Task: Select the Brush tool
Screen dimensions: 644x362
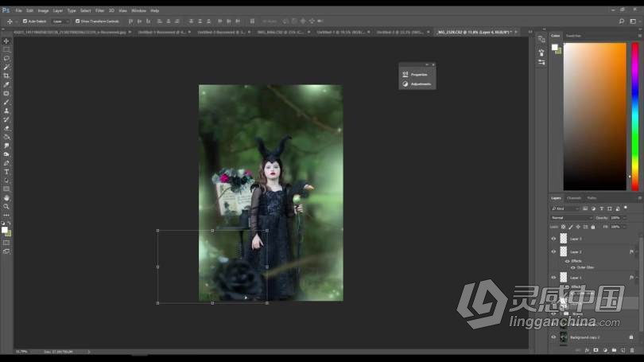Action: tap(6, 102)
